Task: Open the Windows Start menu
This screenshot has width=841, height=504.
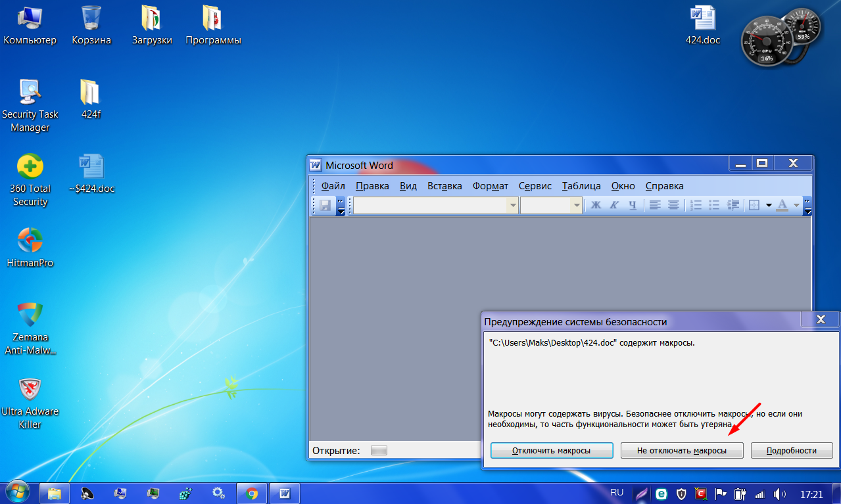Action: pos(17,492)
